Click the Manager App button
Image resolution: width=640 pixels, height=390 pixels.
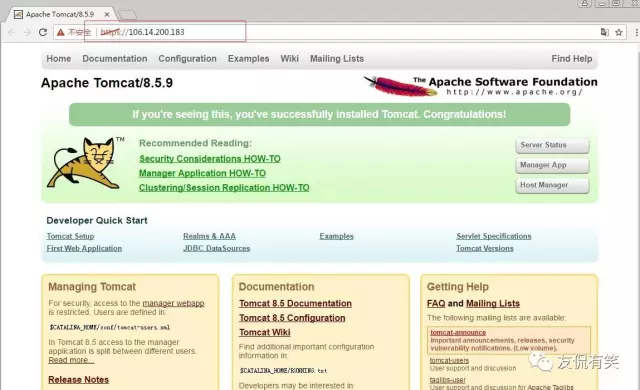pyautogui.click(x=552, y=165)
